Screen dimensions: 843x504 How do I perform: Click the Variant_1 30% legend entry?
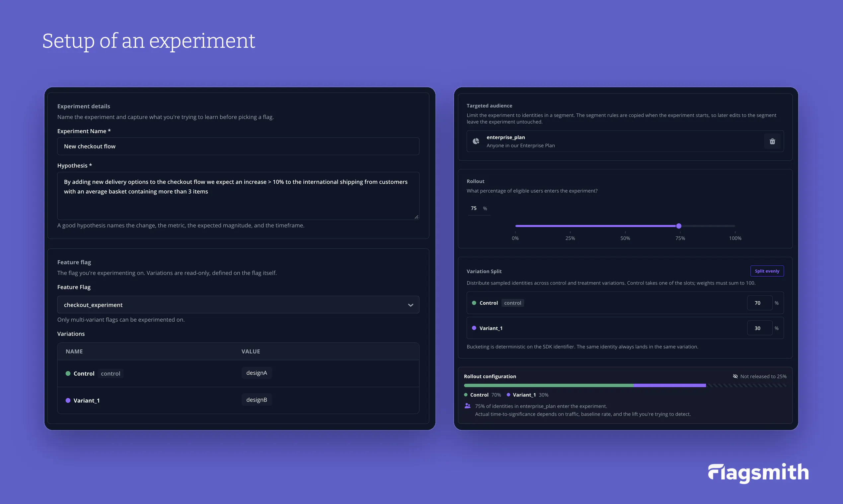[x=527, y=395]
